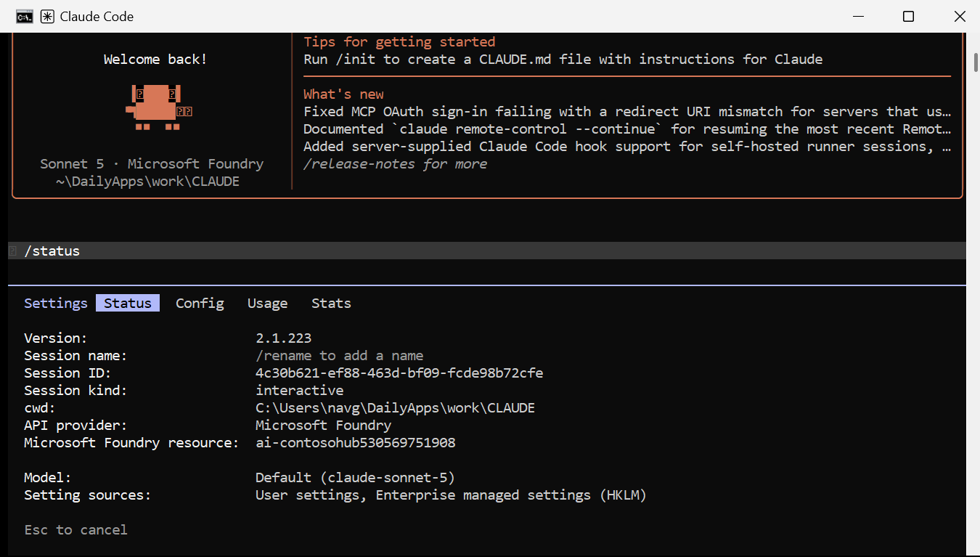Click the "What's new" heading
The height and width of the screenshot is (557, 980).
343,94
